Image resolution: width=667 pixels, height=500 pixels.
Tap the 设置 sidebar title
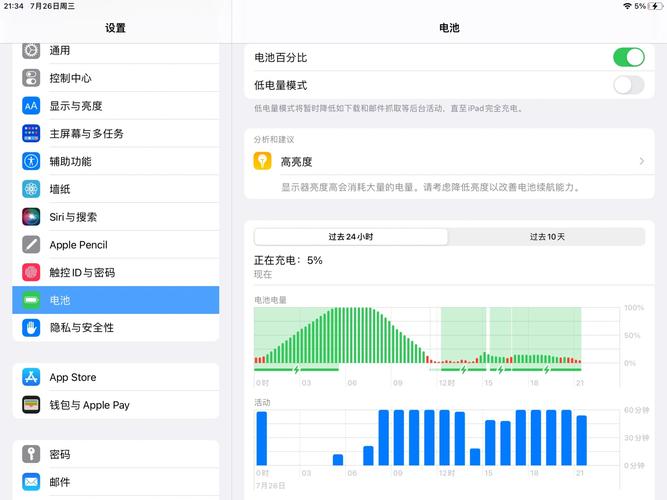click(115, 28)
